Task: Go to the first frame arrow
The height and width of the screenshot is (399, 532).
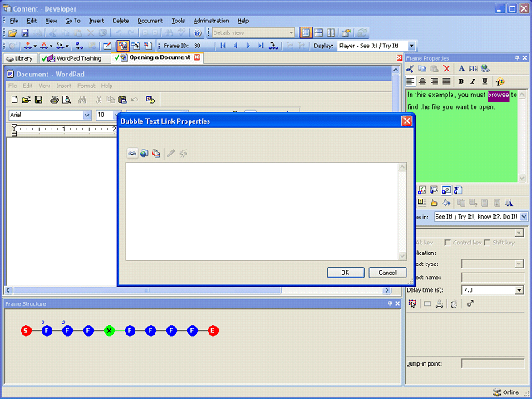Action: coord(223,46)
